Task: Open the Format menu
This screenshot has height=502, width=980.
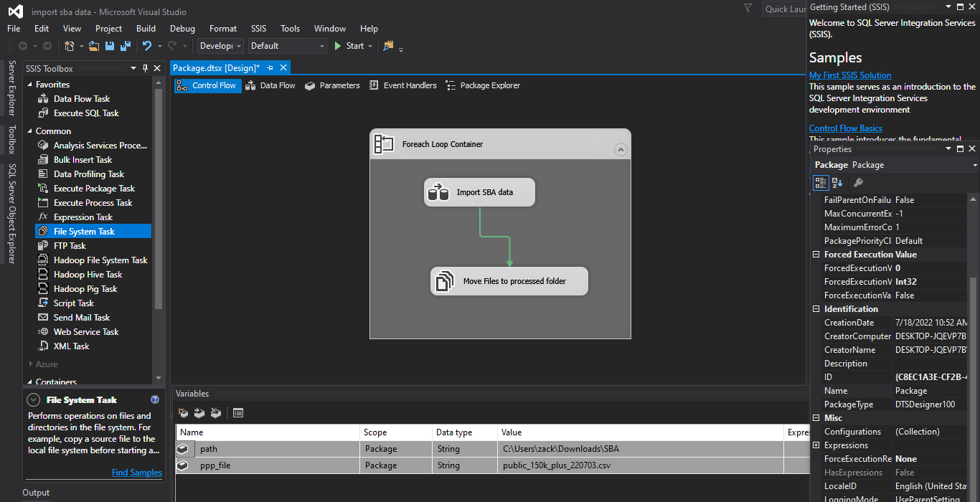Action: pos(223,29)
